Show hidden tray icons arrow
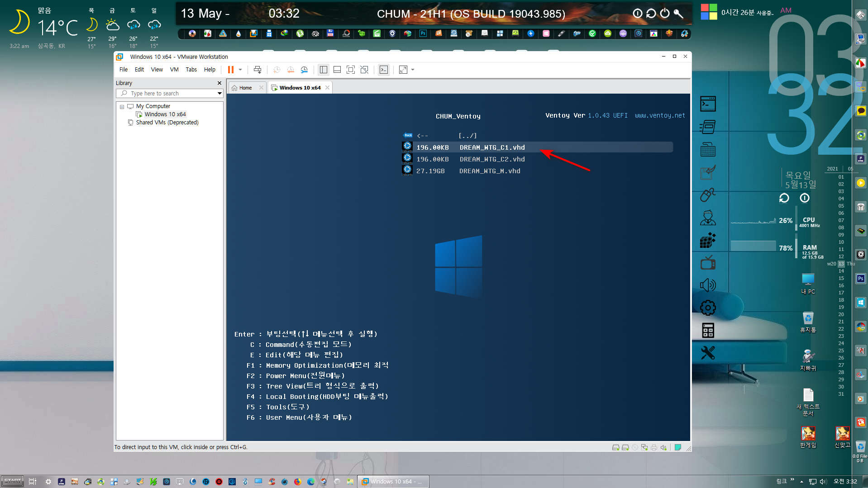The image size is (868, 488). coord(801,482)
